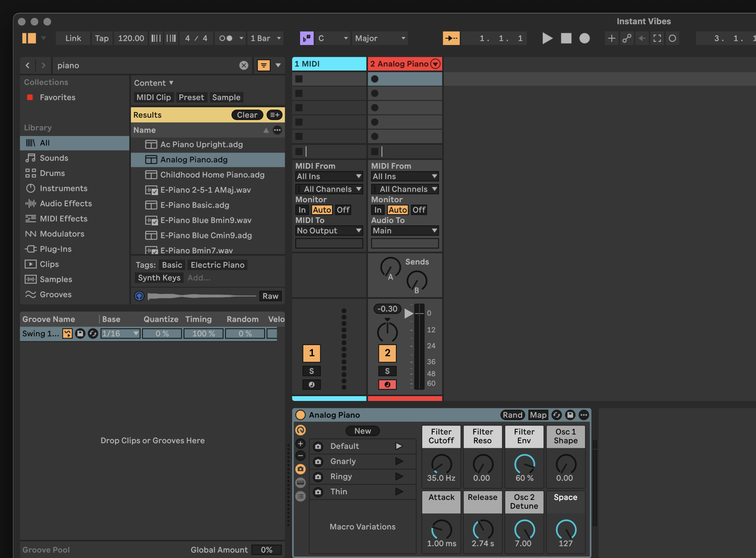The width and height of the screenshot is (756, 558).
Task: Click the Swing groove save disk icon
Action: click(80, 334)
